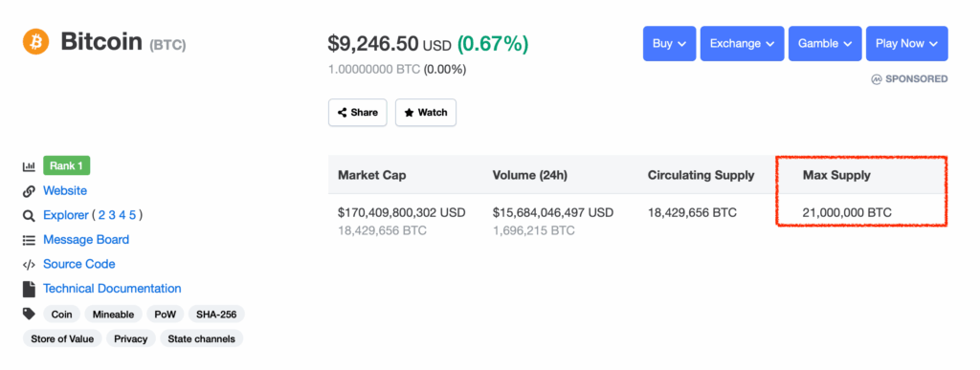Screen dimensions: 980x370
Task: Expand the Play Now dropdown
Action: (907, 44)
